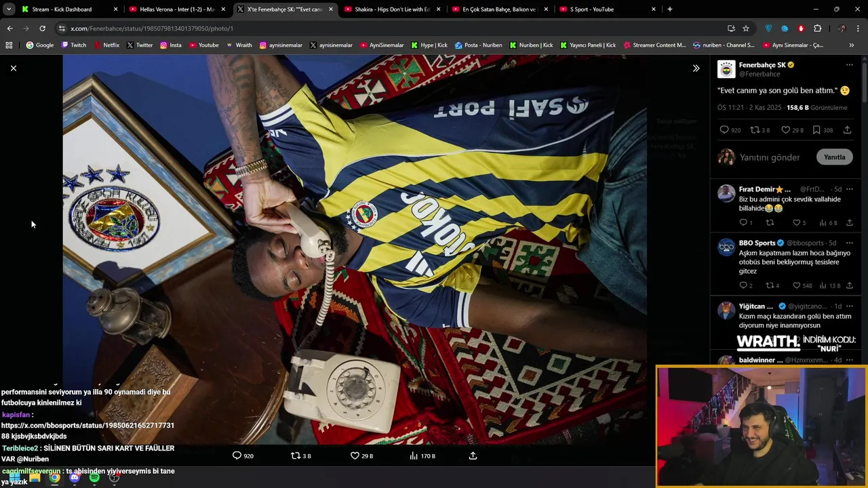
Task: Open the blue shield VPN extension
Action: click(x=768, y=28)
